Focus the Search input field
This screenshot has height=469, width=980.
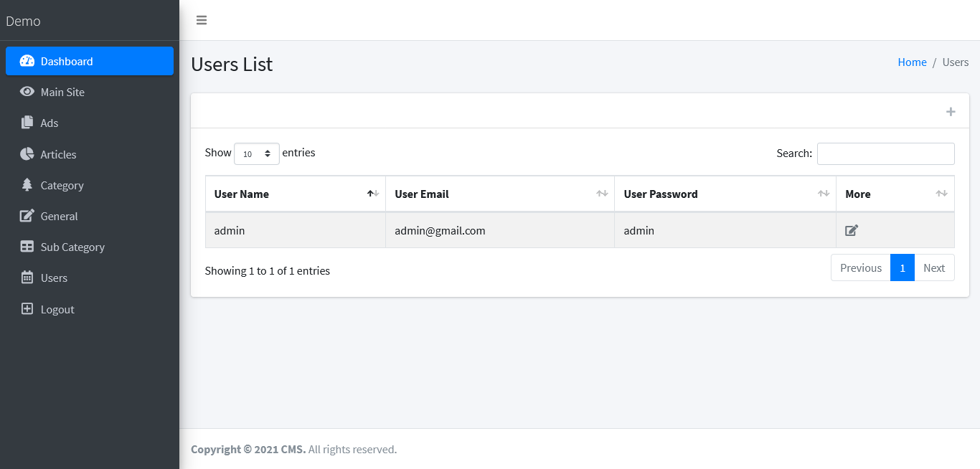pos(886,153)
